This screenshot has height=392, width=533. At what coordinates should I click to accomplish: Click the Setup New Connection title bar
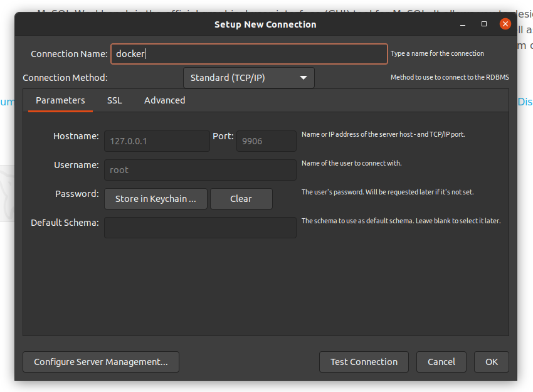[265, 24]
